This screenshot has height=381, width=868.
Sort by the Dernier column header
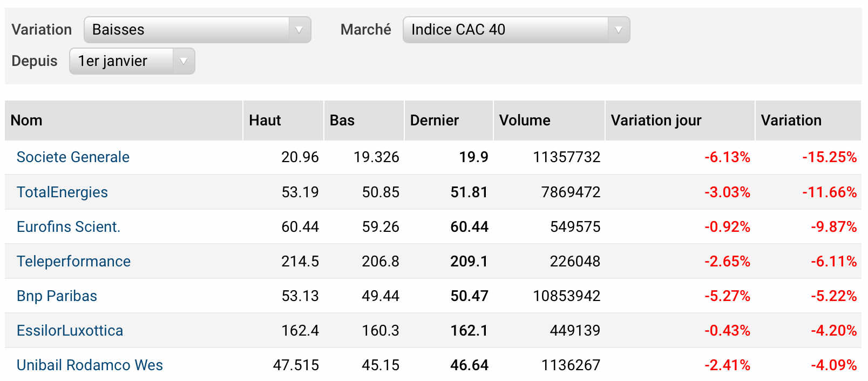(435, 121)
